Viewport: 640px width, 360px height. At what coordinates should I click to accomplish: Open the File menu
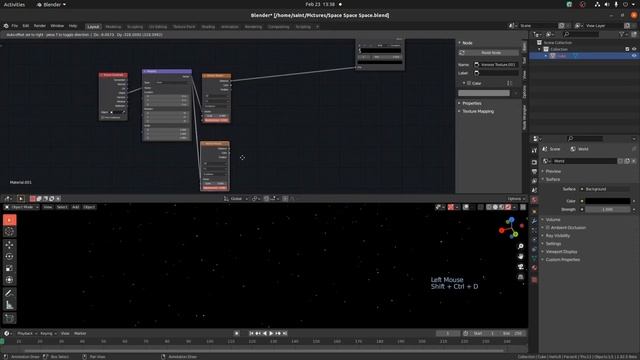(x=15, y=26)
